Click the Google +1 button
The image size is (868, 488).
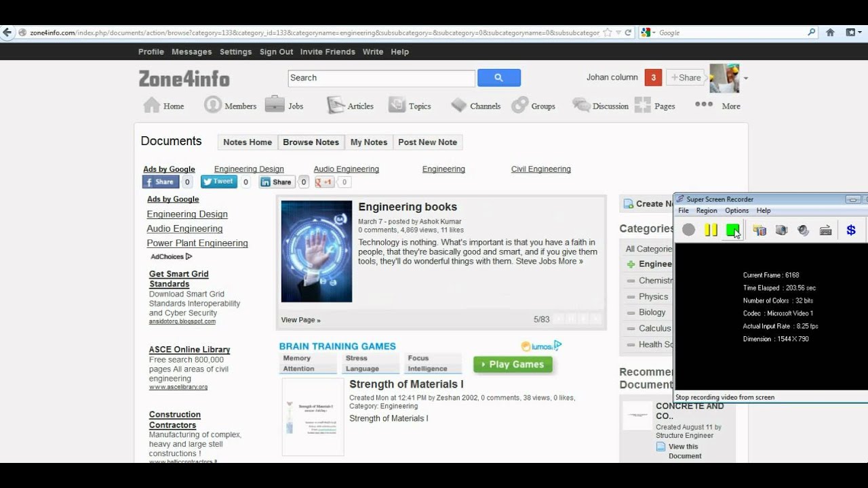click(324, 182)
